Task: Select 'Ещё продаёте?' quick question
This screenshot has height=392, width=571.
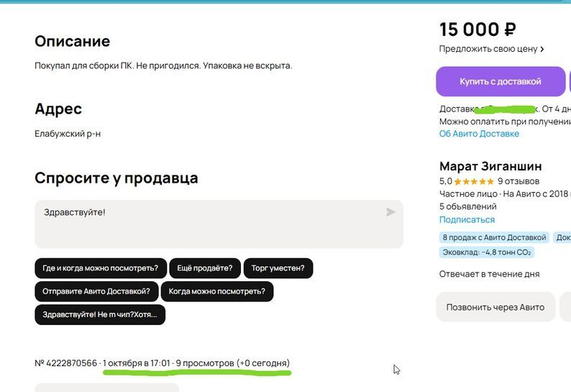Action: click(205, 268)
